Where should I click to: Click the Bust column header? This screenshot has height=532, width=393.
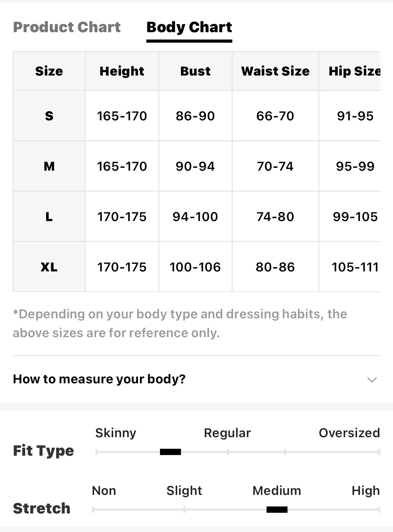tap(195, 71)
